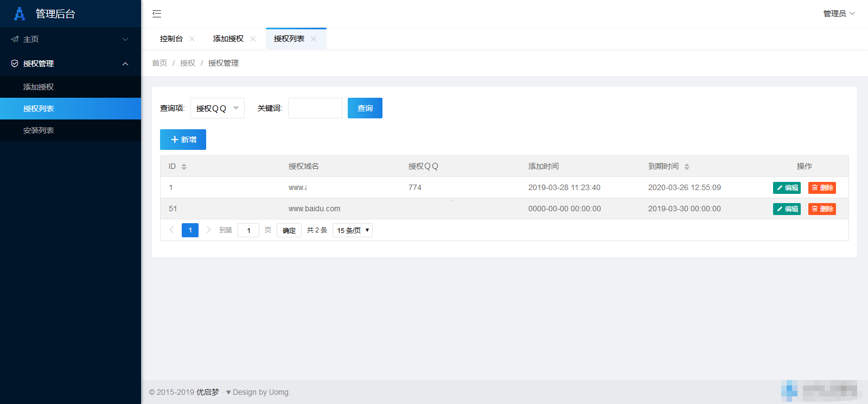Close the 控制台 tab with its X icon
The height and width of the screenshot is (404, 868).
[192, 39]
